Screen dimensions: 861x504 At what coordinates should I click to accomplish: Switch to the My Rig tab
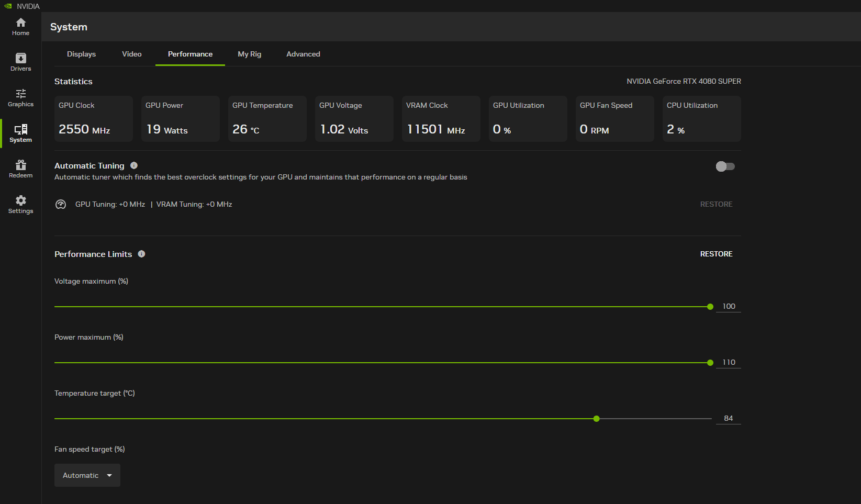click(x=249, y=54)
